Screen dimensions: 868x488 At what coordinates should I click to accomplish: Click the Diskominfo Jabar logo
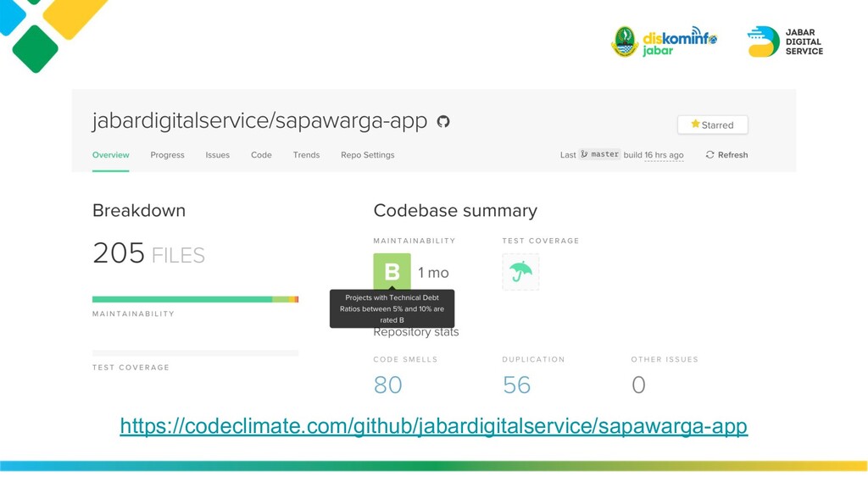pos(665,42)
